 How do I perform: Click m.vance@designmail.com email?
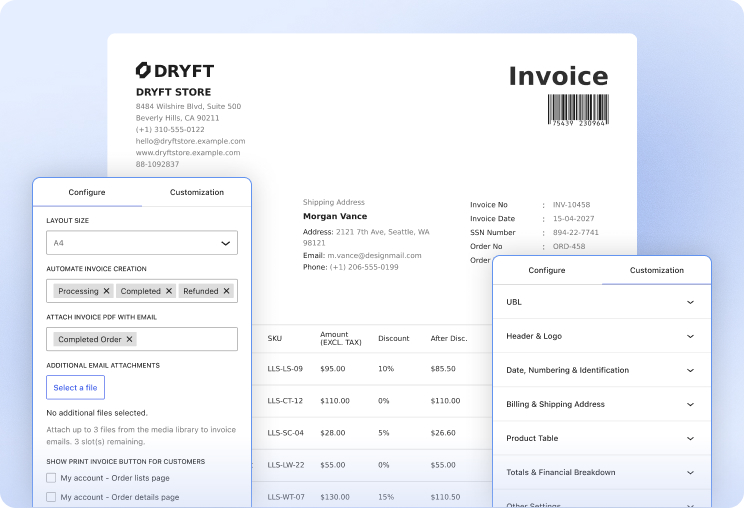click(374, 255)
